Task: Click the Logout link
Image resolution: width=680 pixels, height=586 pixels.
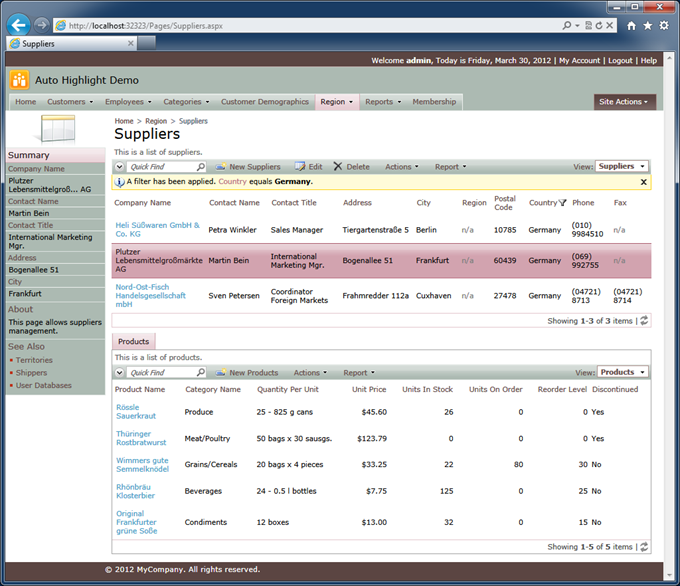Action: click(x=620, y=61)
